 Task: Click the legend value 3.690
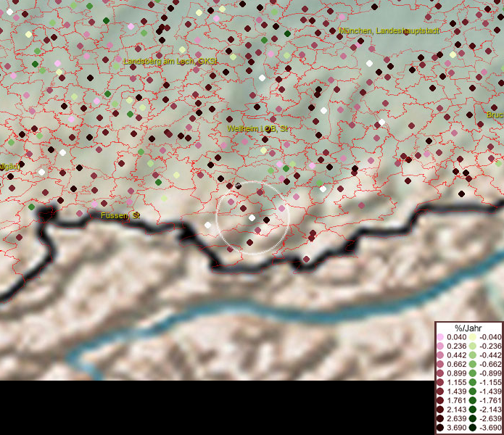click(x=456, y=428)
